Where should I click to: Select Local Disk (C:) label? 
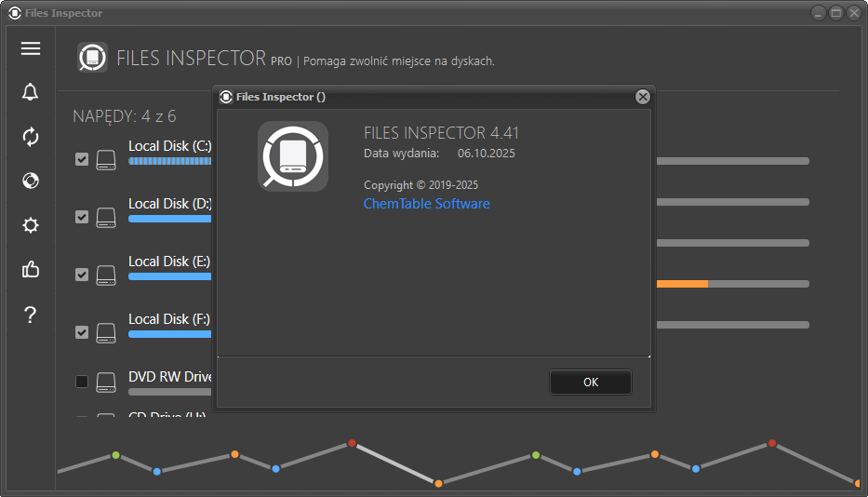(170, 146)
